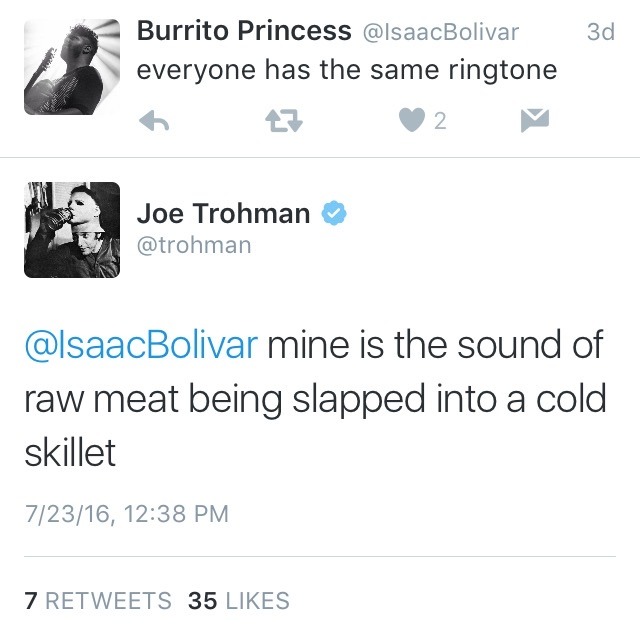Open the @trohman handle

(x=194, y=245)
